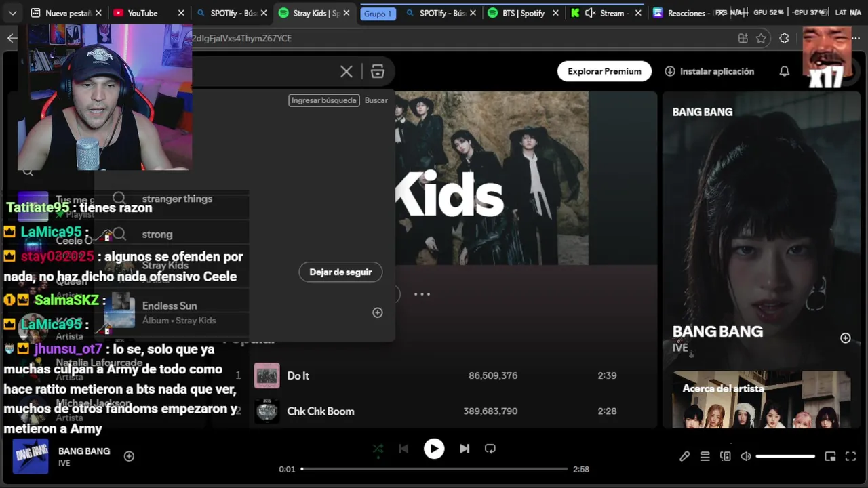Open the Spotify notifications bell
The width and height of the screenshot is (868, 488).
(x=784, y=71)
